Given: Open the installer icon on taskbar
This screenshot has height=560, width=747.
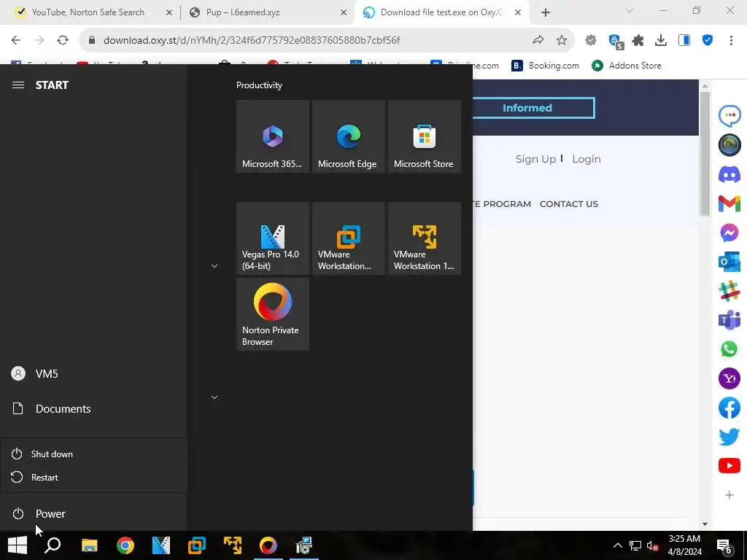Looking at the screenshot, I should point(304,545).
